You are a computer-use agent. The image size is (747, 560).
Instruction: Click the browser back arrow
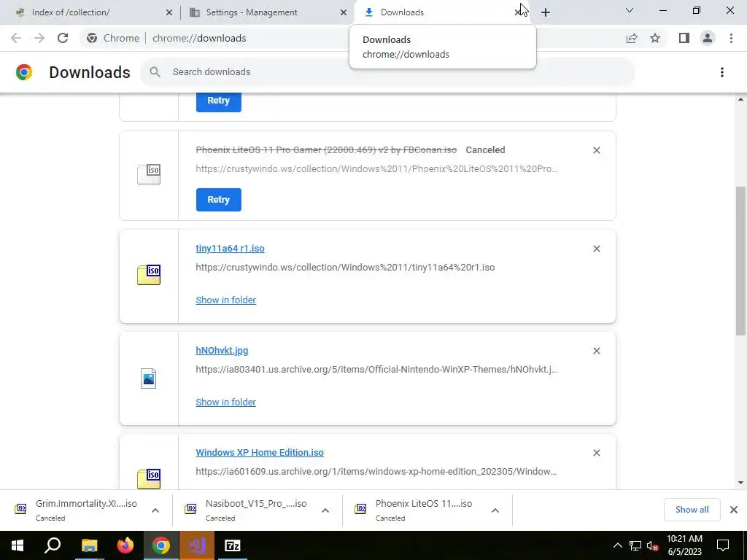pos(16,38)
